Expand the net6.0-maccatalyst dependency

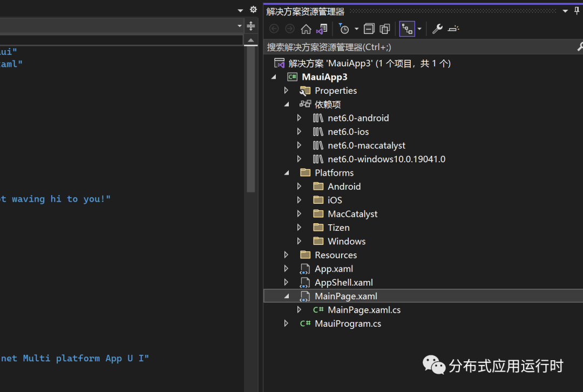299,145
